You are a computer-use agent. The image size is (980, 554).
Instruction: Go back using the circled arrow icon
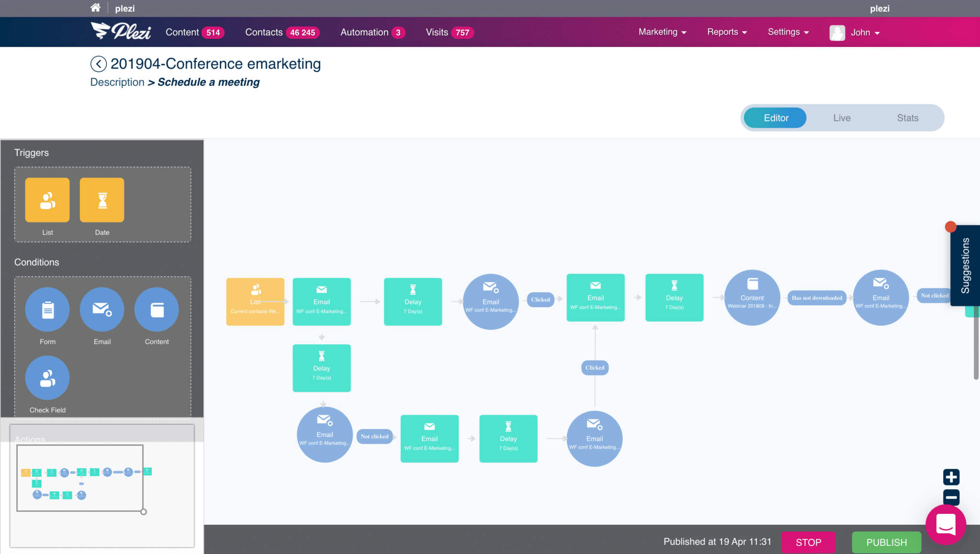click(98, 64)
